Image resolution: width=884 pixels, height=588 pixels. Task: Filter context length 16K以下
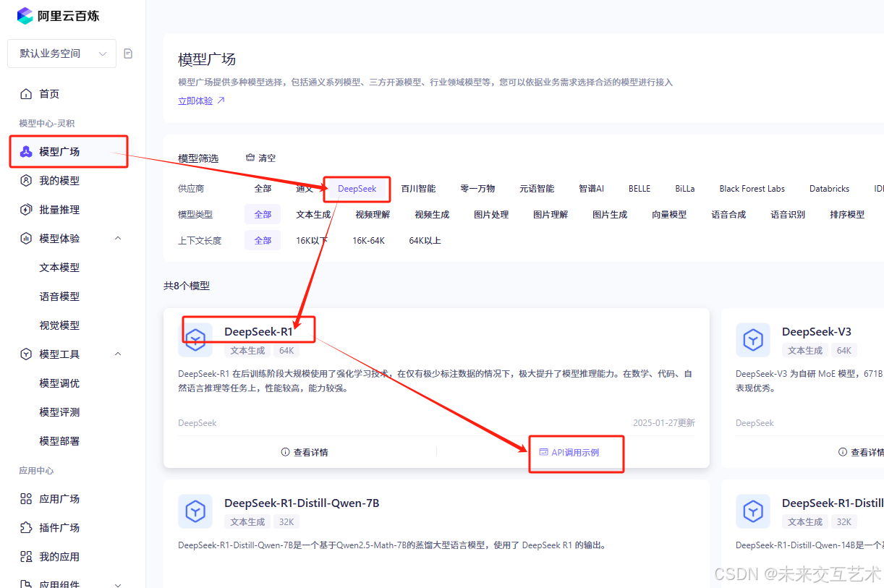click(x=312, y=241)
